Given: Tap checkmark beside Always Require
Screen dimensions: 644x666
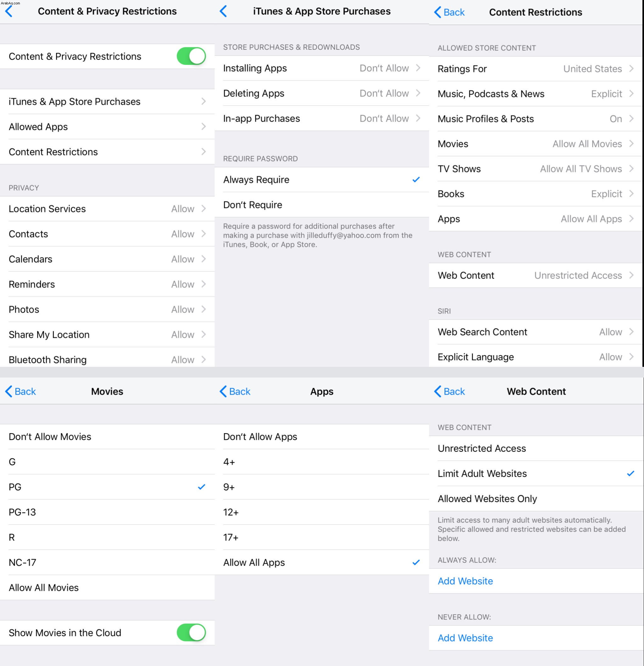Looking at the screenshot, I should point(416,179).
